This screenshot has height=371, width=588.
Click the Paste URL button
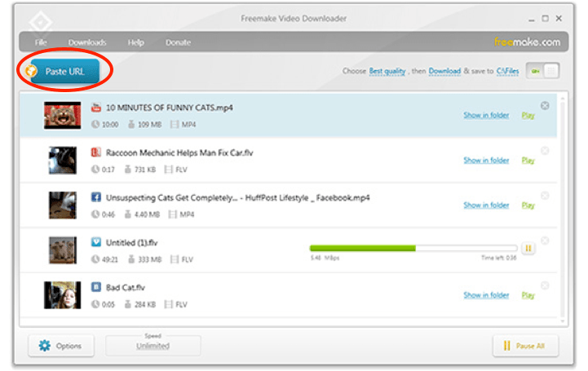(64, 72)
